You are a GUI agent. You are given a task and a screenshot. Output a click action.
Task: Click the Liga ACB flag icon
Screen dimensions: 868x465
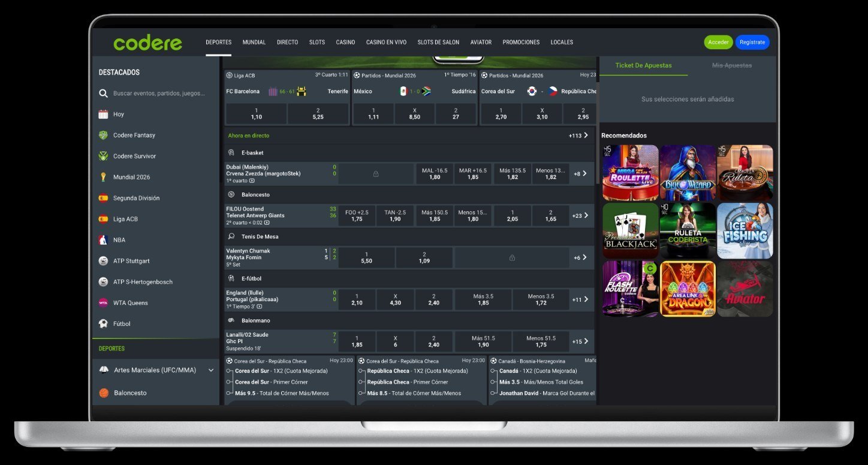(103, 219)
